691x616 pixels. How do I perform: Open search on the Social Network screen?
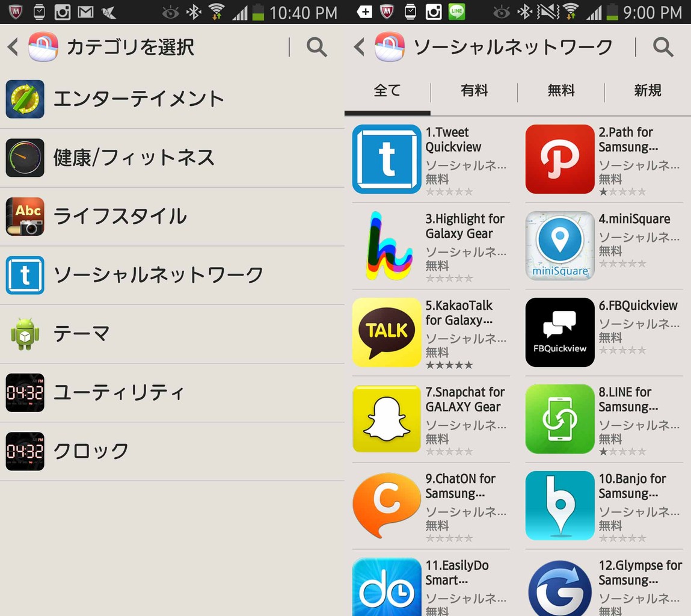tap(663, 47)
